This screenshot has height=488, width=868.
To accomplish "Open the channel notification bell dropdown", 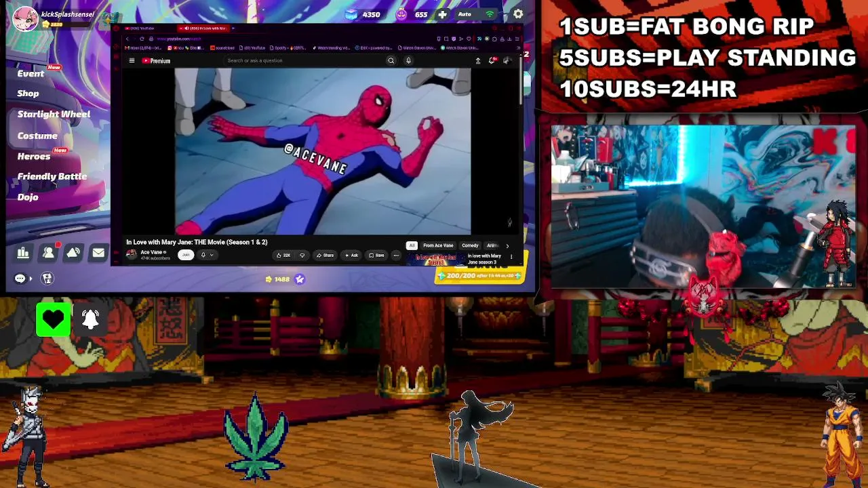I will [206, 256].
